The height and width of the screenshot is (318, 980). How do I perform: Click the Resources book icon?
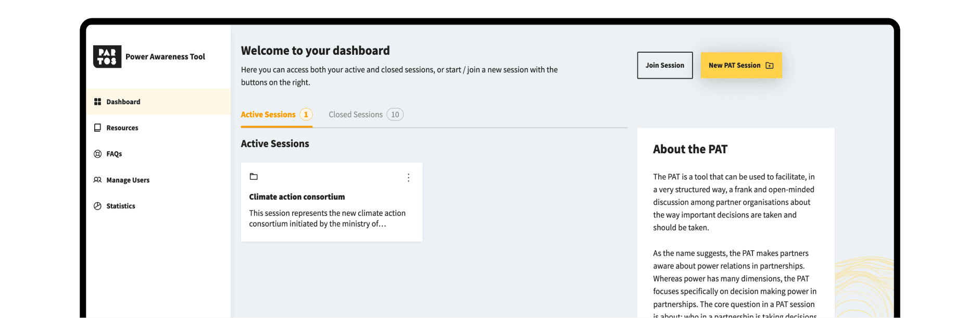point(97,128)
